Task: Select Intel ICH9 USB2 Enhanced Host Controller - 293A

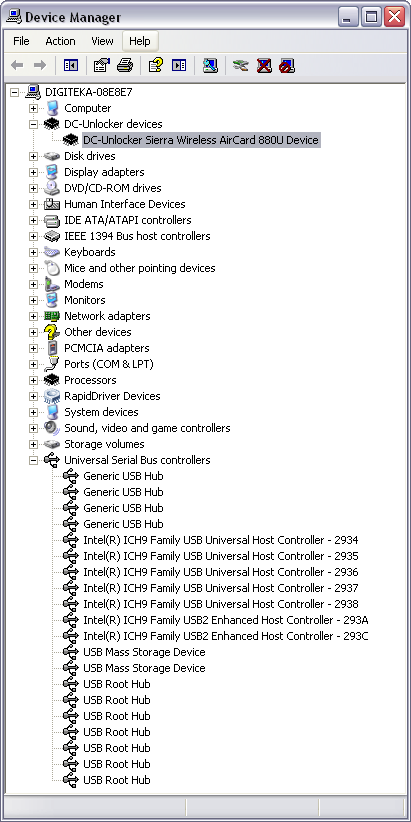Action: coord(226,620)
